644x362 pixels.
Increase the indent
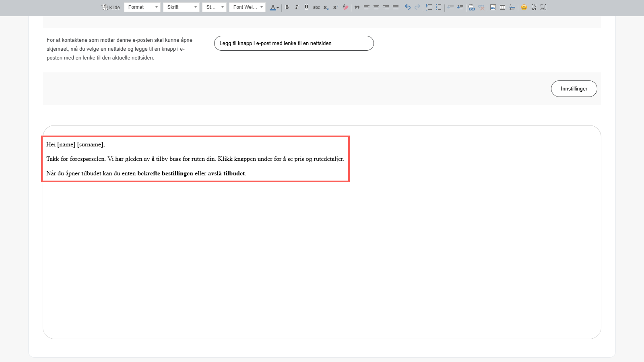click(x=460, y=7)
